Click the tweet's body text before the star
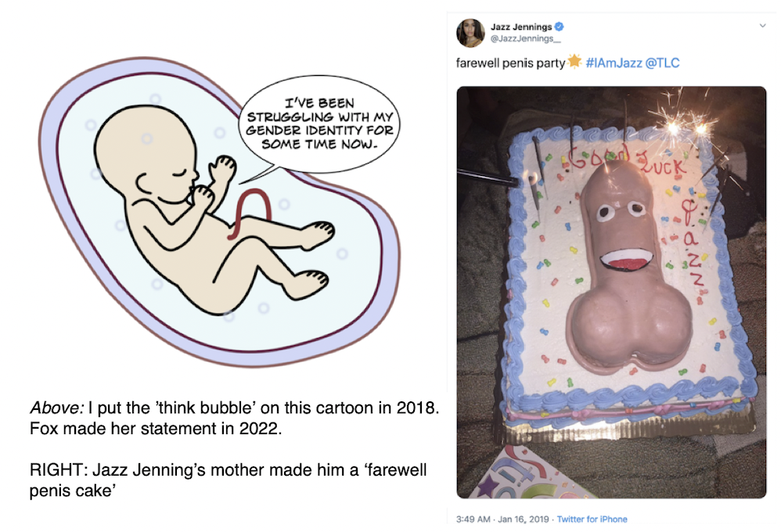Viewport: 781px width, 532px height. (510, 63)
